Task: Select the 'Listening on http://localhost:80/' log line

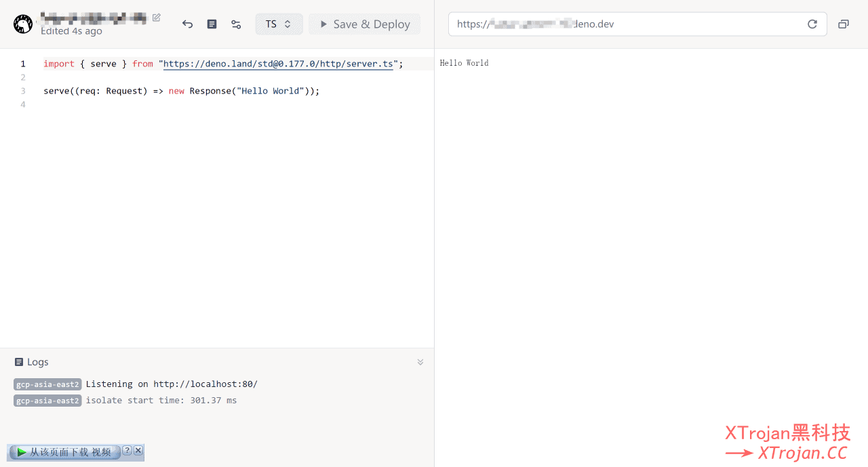Action: point(172,384)
